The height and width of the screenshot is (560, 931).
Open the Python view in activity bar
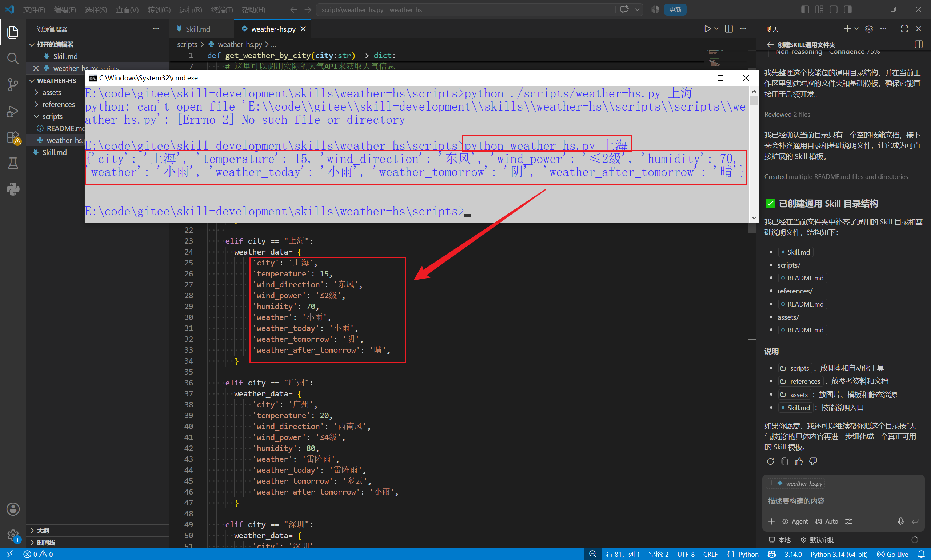pyautogui.click(x=13, y=189)
